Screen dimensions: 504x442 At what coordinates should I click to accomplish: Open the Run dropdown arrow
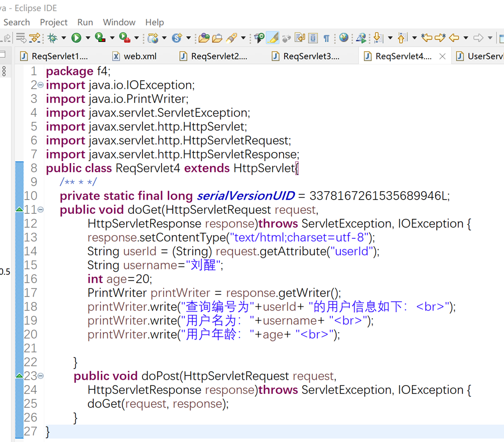(88, 38)
